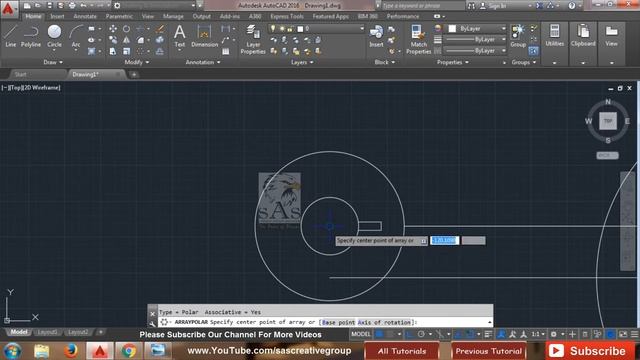Screen dimensions: 640x360
Task: Click the Offset tool in Modify panel
Action: pos(160,51)
